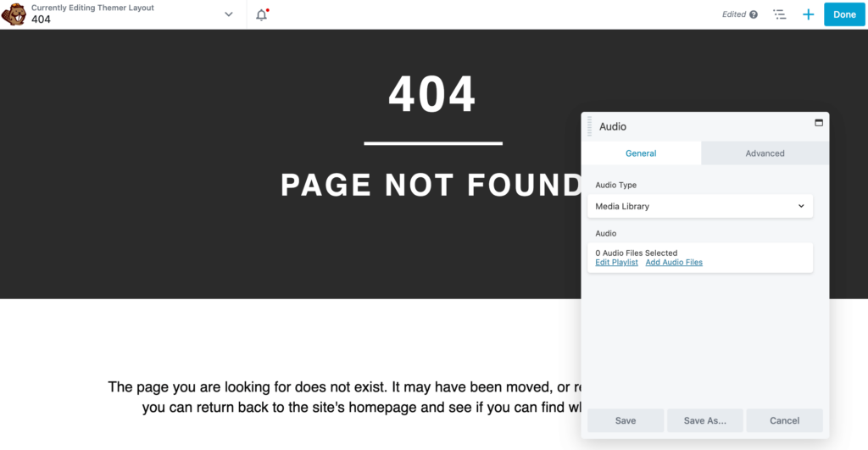The height and width of the screenshot is (450, 868).
Task: Click the Edited help question mark icon
Action: [x=754, y=14]
